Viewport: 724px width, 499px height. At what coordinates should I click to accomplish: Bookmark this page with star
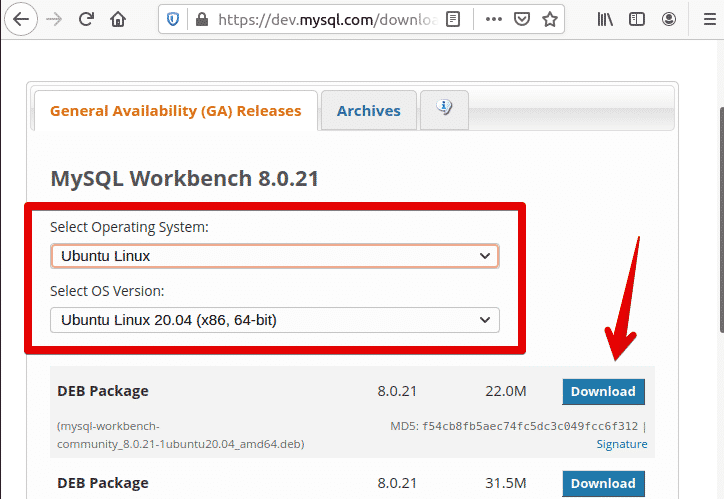tap(550, 19)
